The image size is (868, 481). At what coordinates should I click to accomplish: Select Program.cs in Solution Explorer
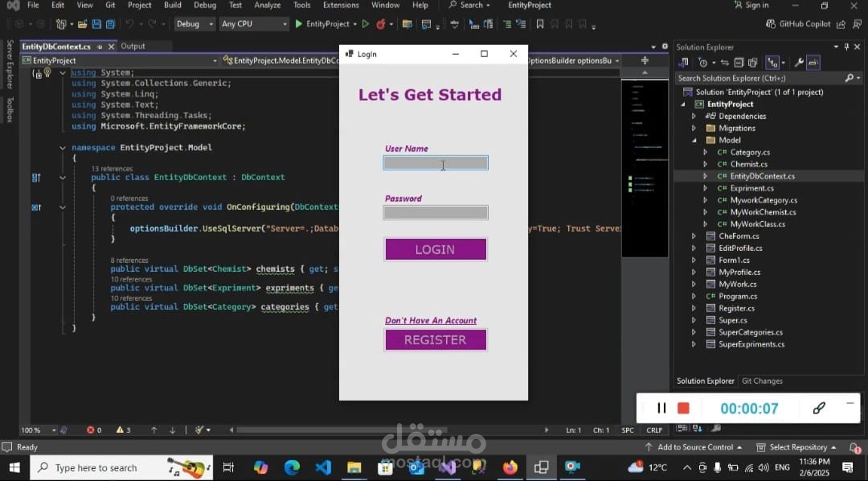coord(737,296)
